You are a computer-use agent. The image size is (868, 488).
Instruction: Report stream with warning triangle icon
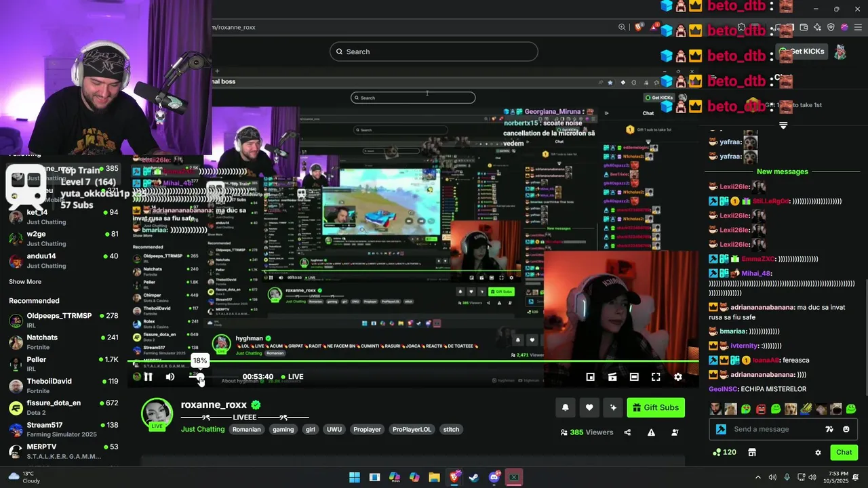(x=651, y=432)
